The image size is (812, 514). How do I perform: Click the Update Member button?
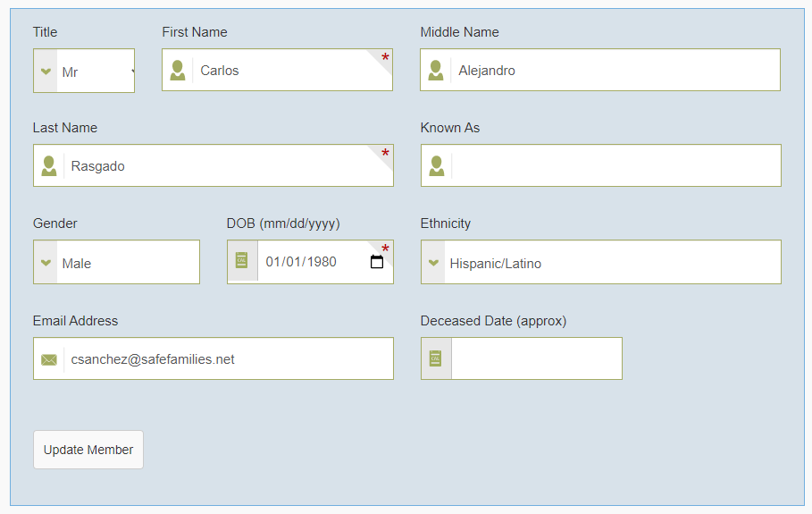(88, 450)
